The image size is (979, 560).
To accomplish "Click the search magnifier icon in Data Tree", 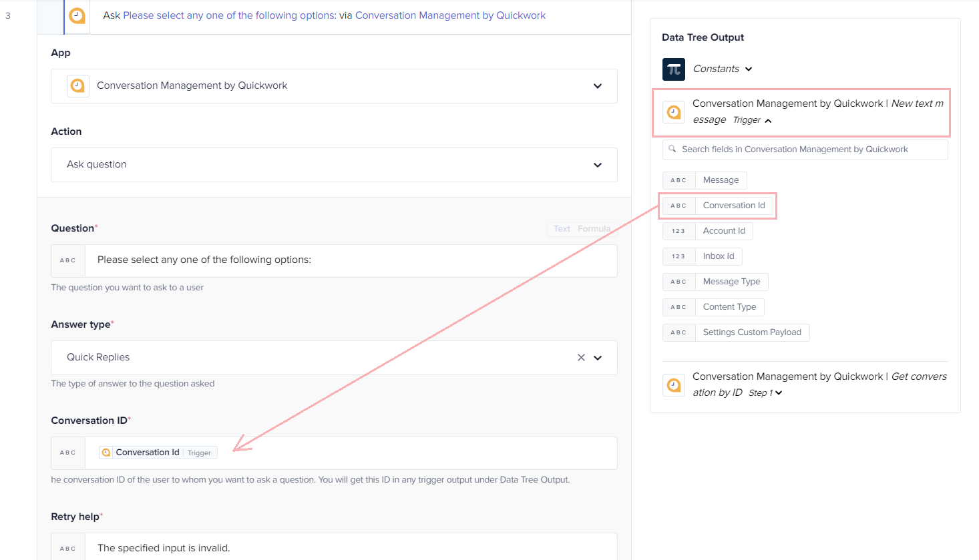I will click(672, 149).
